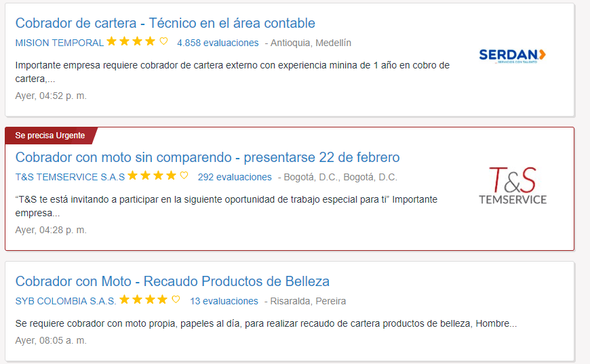This screenshot has height=364, width=590.
Task: Visit the MISION TEMPORAL company page
Action: [60, 43]
